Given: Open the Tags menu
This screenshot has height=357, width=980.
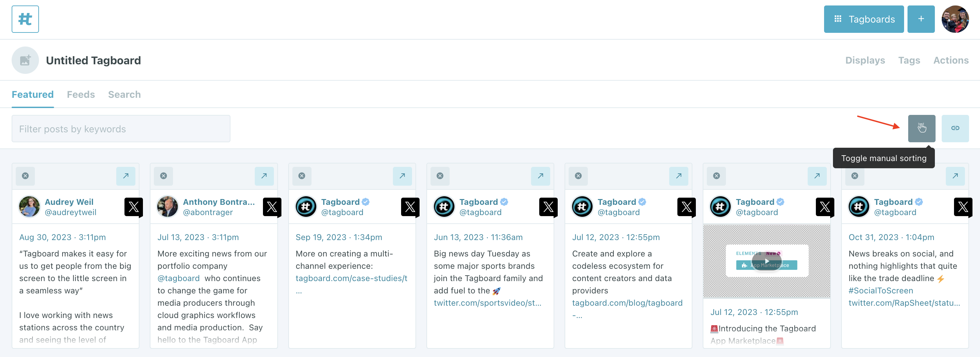Looking at the screenshot, I should 909,60.
